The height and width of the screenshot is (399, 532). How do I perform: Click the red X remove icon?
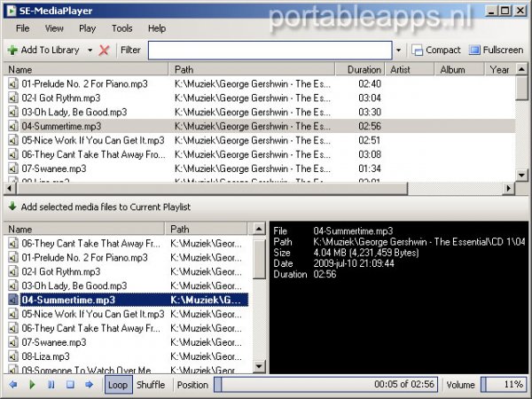click(105, 51)
